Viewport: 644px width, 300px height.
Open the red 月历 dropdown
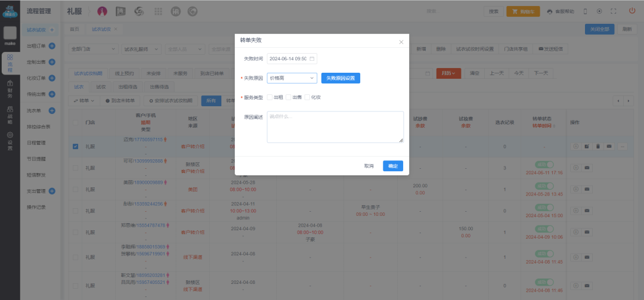coord(448,73)
